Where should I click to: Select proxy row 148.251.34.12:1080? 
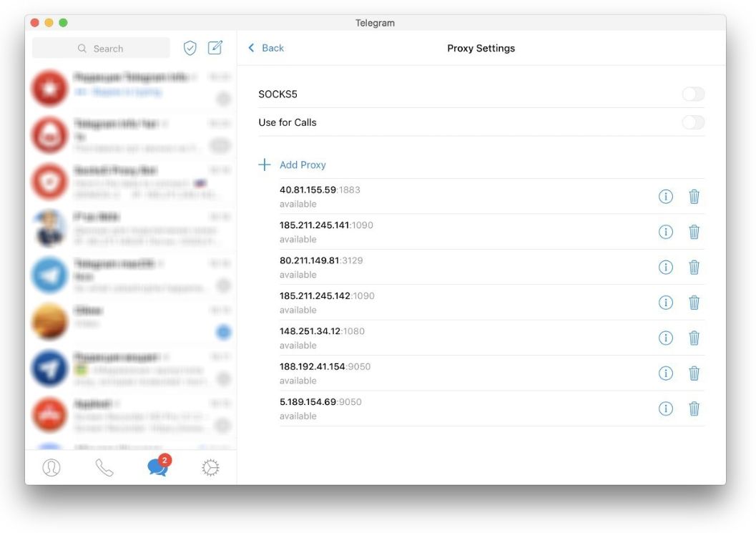coord(492,338)
